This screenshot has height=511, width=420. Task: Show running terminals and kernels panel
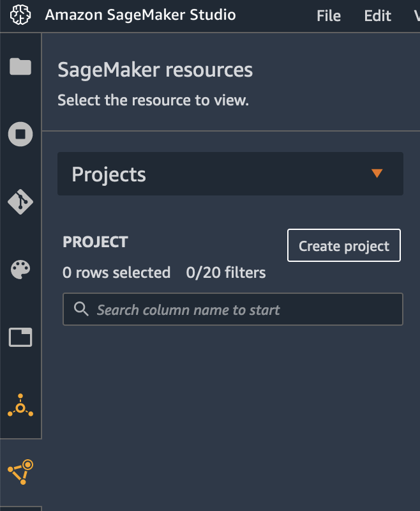click(x=20, y=134)
